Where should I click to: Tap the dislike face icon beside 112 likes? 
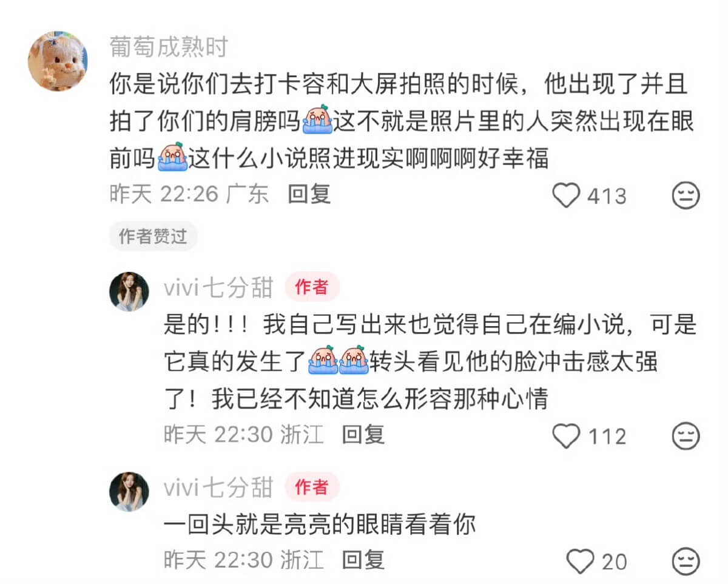687,436
